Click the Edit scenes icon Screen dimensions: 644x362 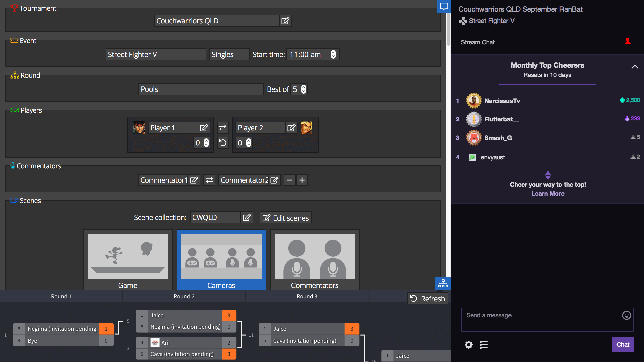(x=265, y=218)
